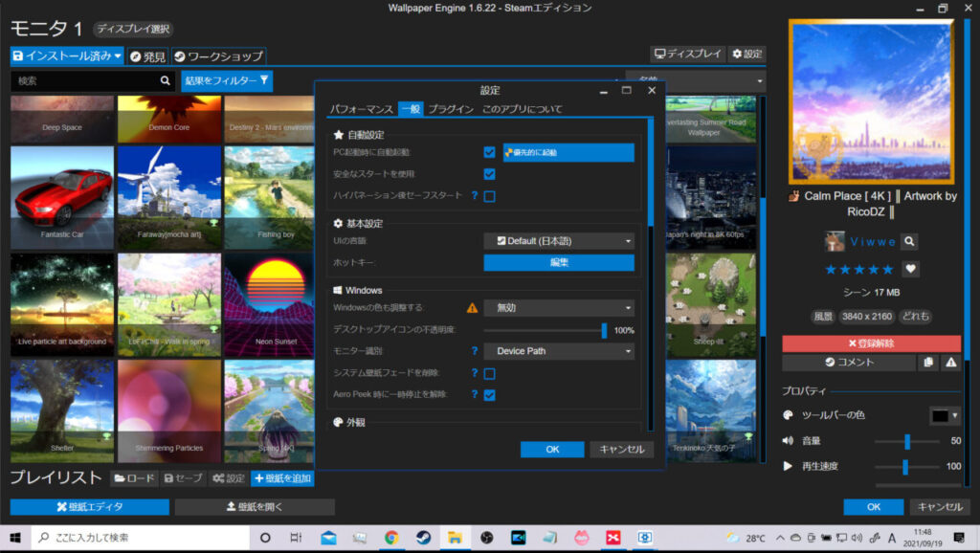Click the Cortana circle icon

[x=265, y=538]
